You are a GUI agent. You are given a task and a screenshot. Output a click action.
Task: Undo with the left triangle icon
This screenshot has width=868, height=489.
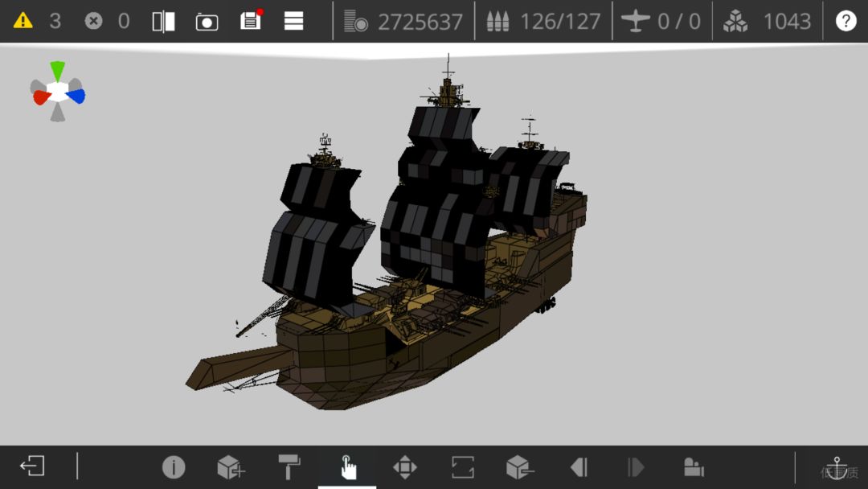point(579,466)
